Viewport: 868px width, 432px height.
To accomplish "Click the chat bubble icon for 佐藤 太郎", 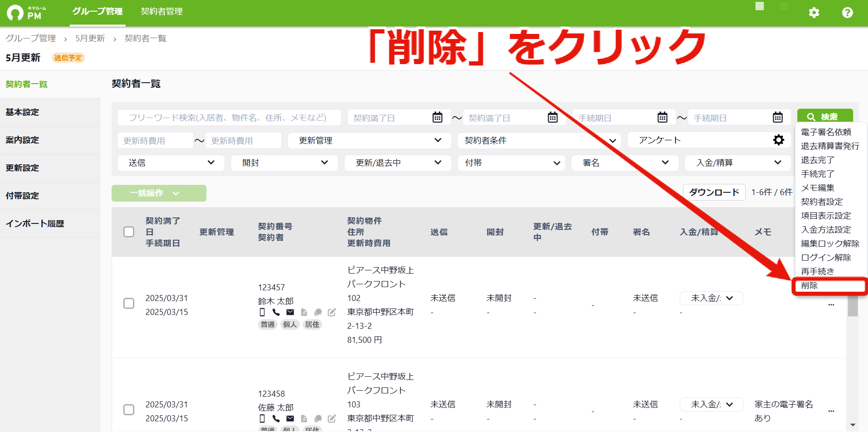I will tap(318, 419).
